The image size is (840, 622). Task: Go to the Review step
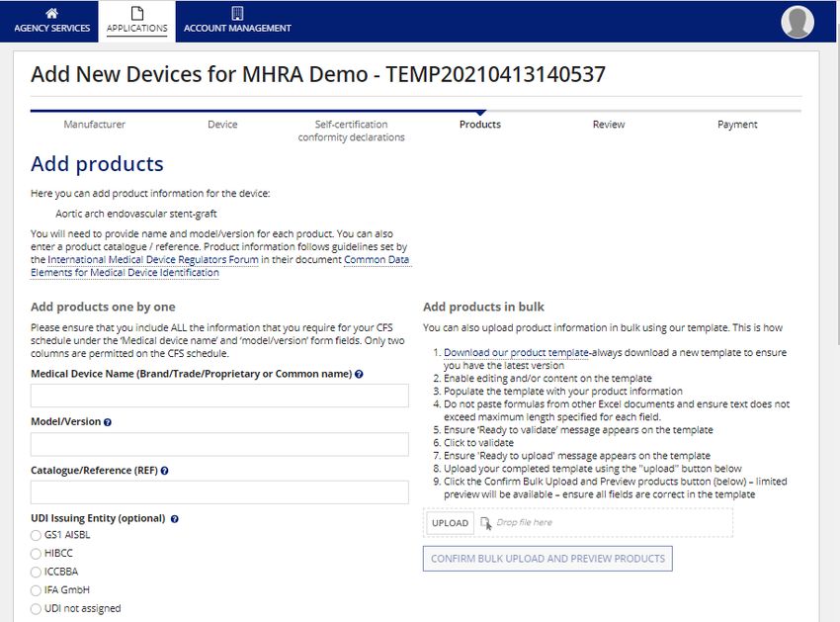point(609,125)
